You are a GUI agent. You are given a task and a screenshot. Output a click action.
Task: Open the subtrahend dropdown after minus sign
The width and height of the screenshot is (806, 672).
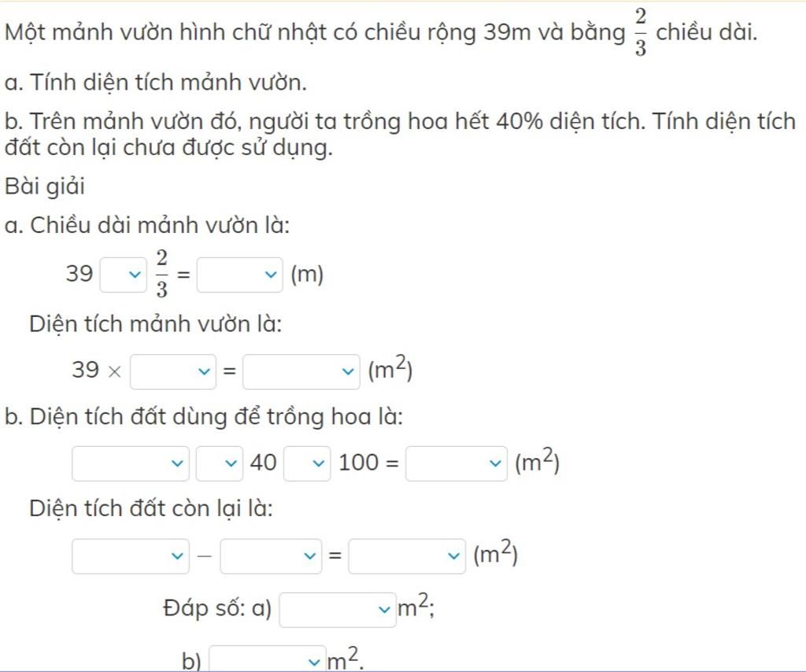coord(271,556)
